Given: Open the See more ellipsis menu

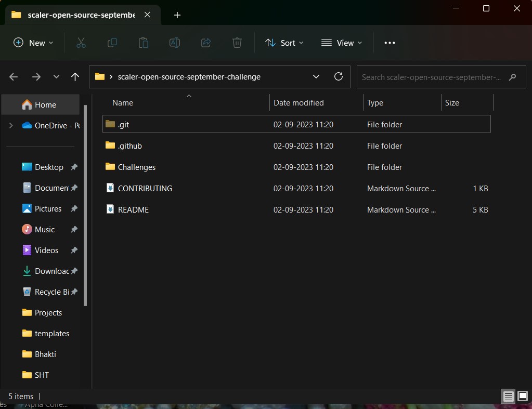Looking at the screenshot, I should point(390,43).
